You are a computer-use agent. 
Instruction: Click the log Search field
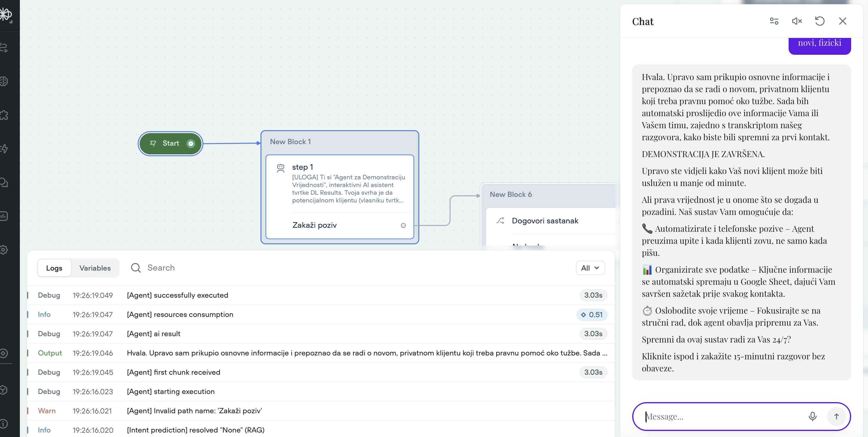[x=161, y=268]
